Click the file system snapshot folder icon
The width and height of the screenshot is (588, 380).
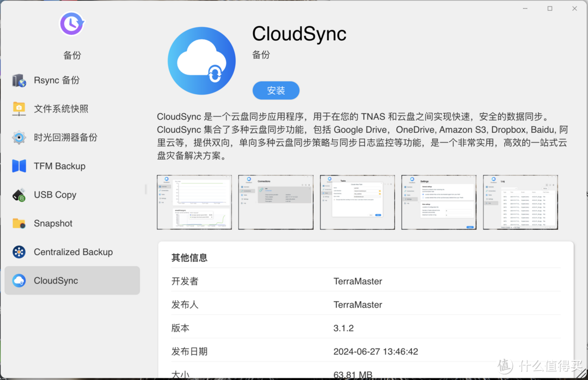19,109
